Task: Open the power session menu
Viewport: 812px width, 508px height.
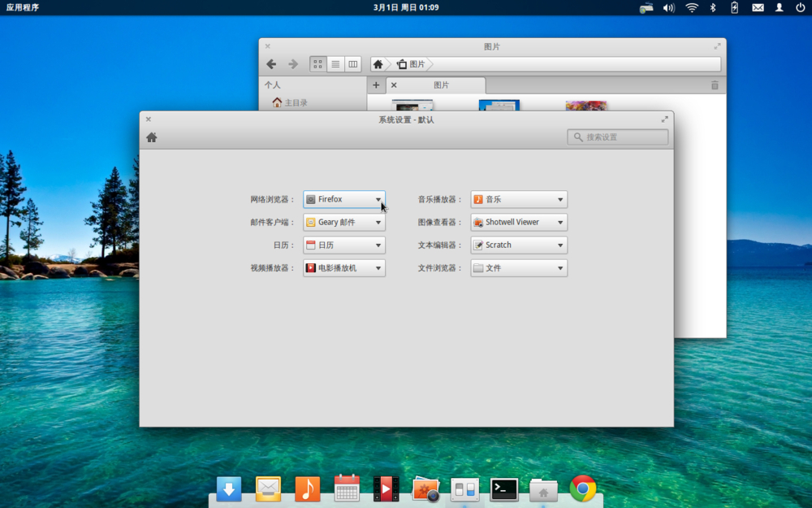Action: click(800, 7)
